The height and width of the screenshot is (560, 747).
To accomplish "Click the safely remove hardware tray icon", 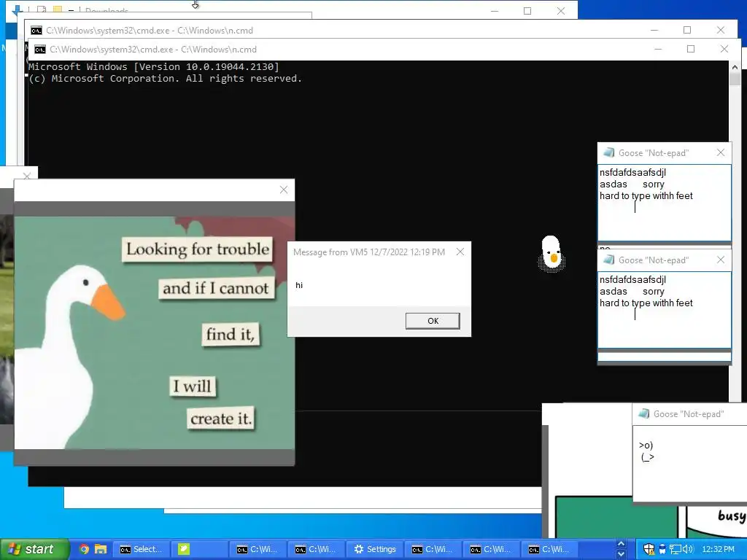I will pos(662,549).
